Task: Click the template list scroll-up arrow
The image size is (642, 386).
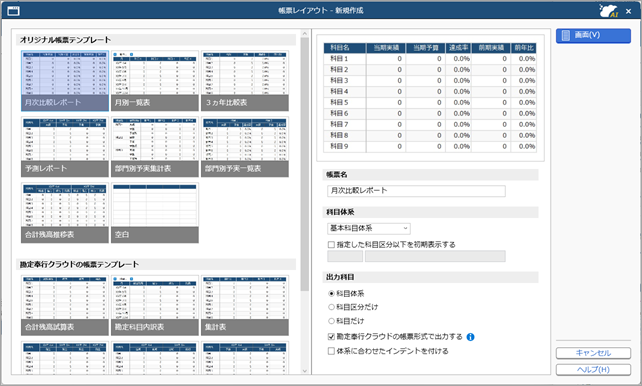Action: pos(305,34)
